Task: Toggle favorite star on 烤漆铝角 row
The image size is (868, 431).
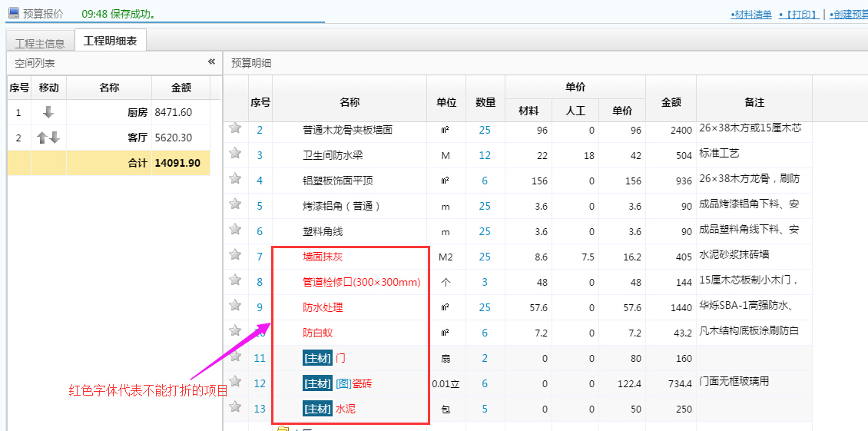Action: click(x=235, y=204)
